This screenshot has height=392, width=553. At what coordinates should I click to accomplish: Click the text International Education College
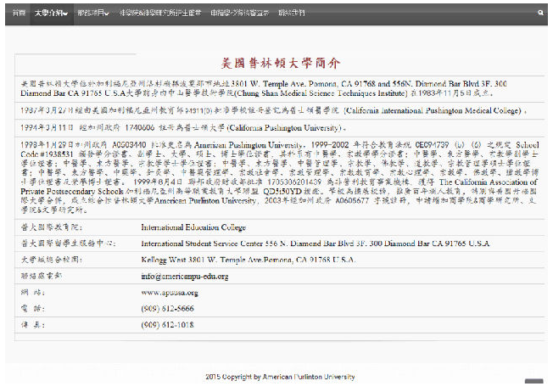click(x=193, y=227)
